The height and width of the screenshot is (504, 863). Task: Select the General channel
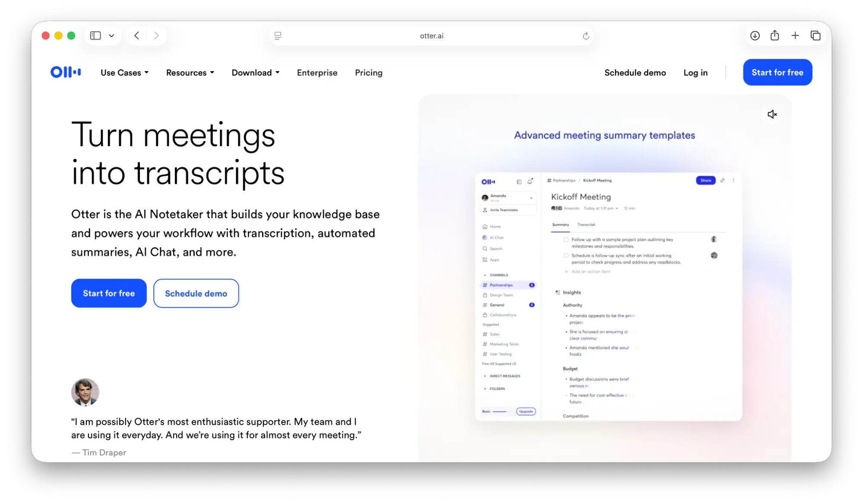(508, 305)
